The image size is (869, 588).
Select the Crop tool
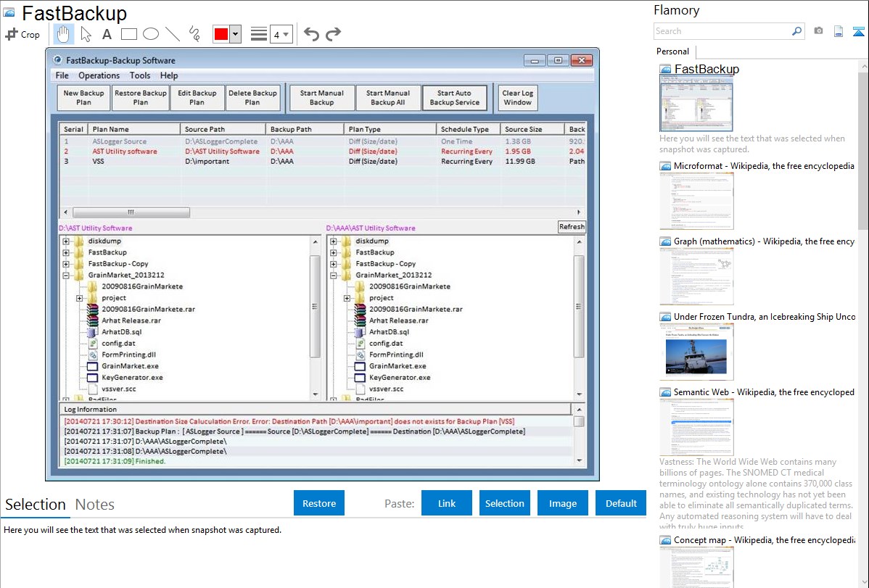click(22, 34)
